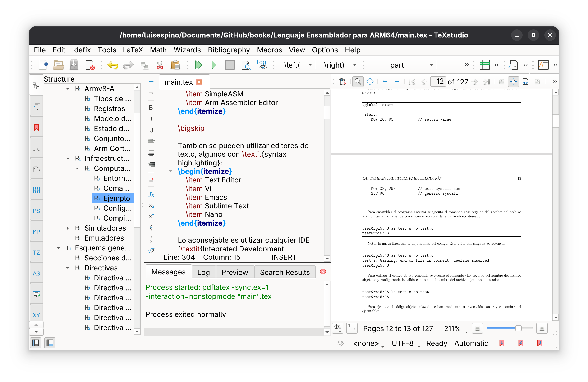Open the Macros menu
Screen dimensions: 588x382
point(269,50)
